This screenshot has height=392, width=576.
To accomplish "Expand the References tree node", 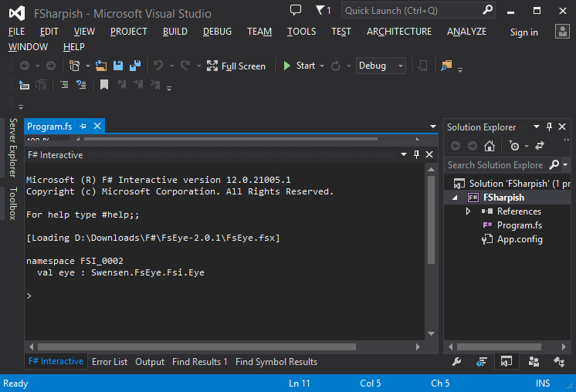I will pos(468,211).
